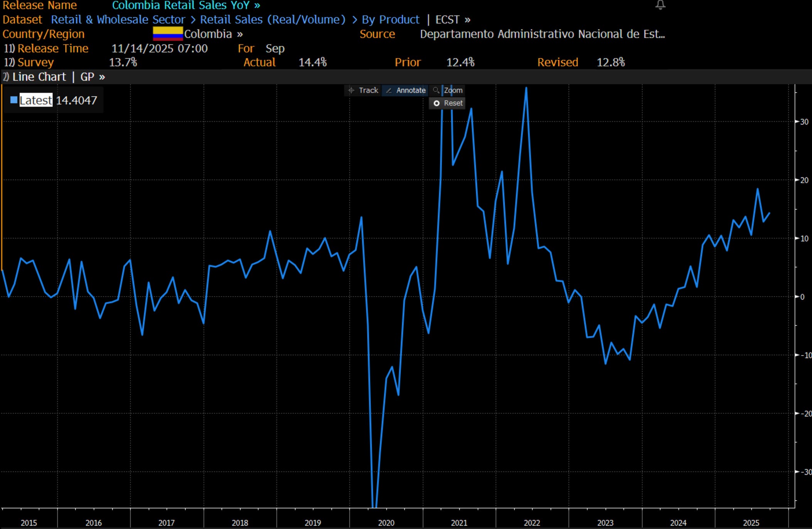Open the ECST function chevron
Image resolution: width=812 pixels, height=529 pixels.
tap(467, 20)
